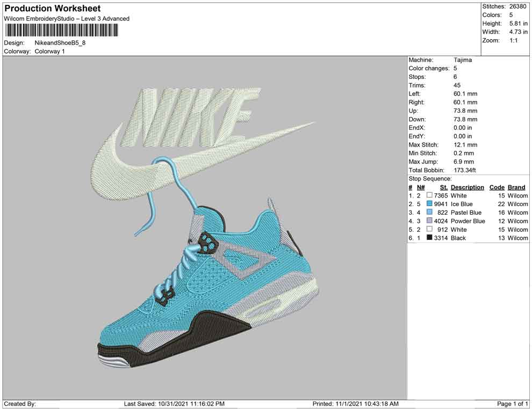Click the White swatch in stop 5
Image resolution: width=532 pixels, height=409 pixels.
pos(429,229)
